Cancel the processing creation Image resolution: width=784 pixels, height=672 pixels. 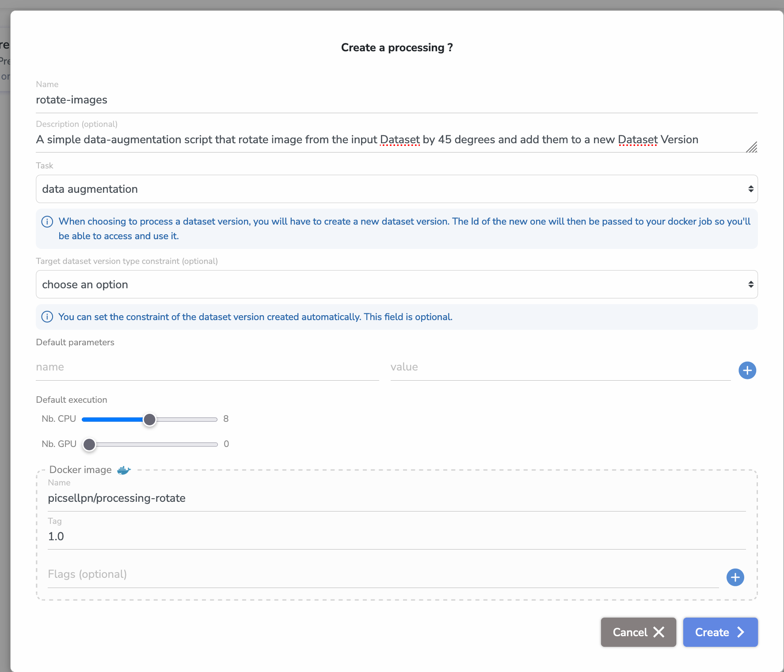(638, 632)
